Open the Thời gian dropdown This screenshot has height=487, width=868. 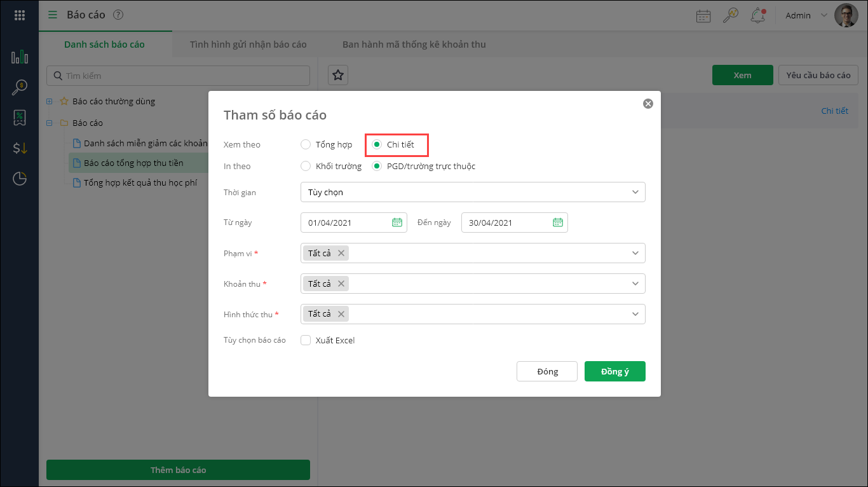[473, 192]
